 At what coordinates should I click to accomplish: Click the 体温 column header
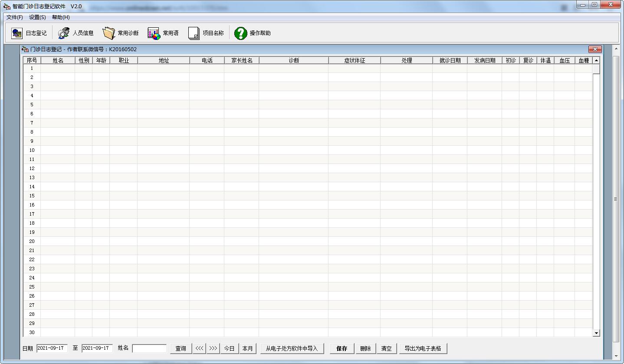545,60
